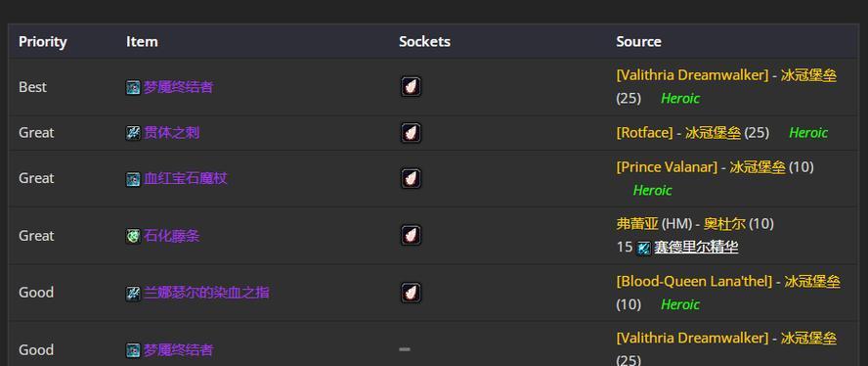
Task: Click the socket gem icon in 石化藤条 row
Action: (x=411, y=235)
